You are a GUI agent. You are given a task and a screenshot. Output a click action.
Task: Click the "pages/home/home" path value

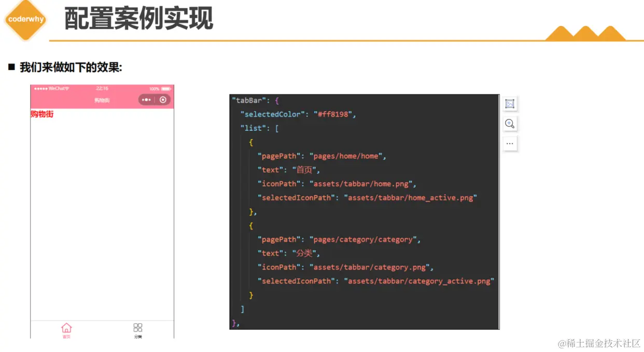click(346, 156)
